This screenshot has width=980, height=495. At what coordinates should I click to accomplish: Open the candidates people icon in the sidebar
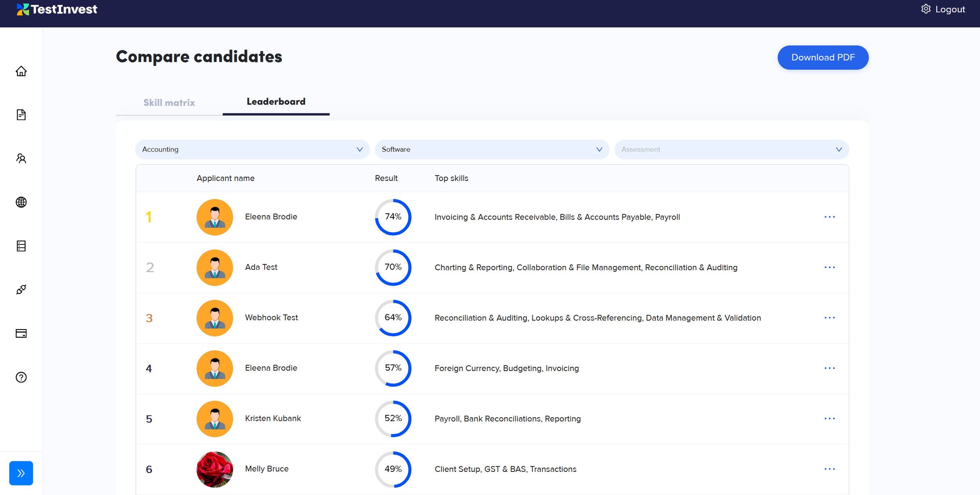point(21,158)
